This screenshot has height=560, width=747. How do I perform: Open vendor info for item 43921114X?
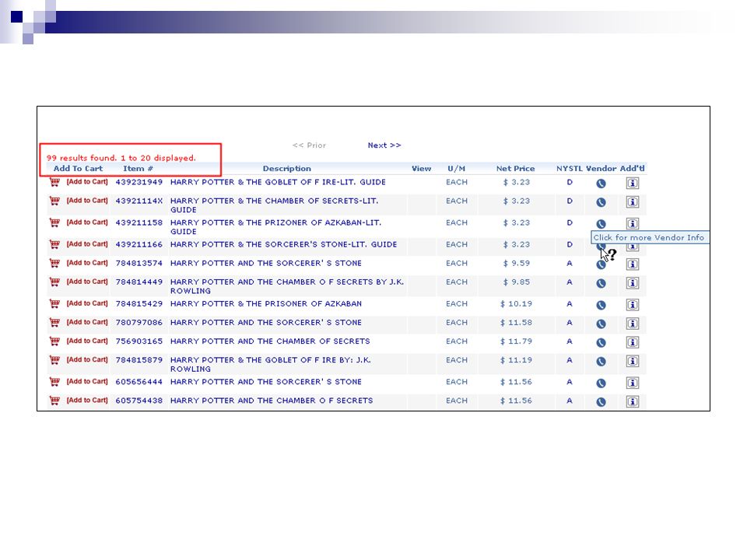coord(601,202)
